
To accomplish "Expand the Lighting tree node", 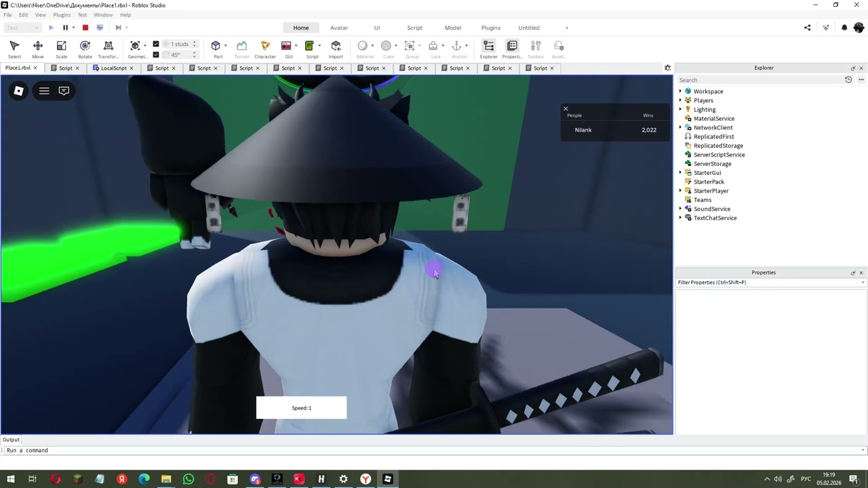I will tap(680, 109).
